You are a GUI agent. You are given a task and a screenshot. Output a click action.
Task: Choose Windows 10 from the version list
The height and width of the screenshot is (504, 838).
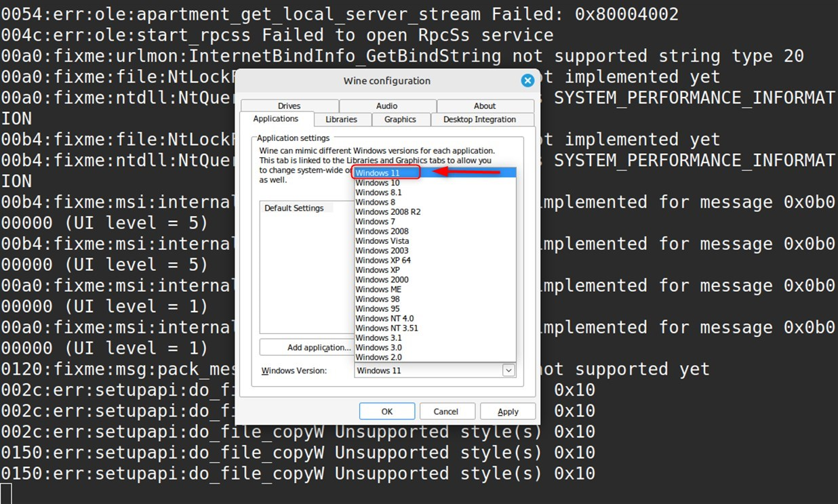pyautogui.click(x=435, y=183)
